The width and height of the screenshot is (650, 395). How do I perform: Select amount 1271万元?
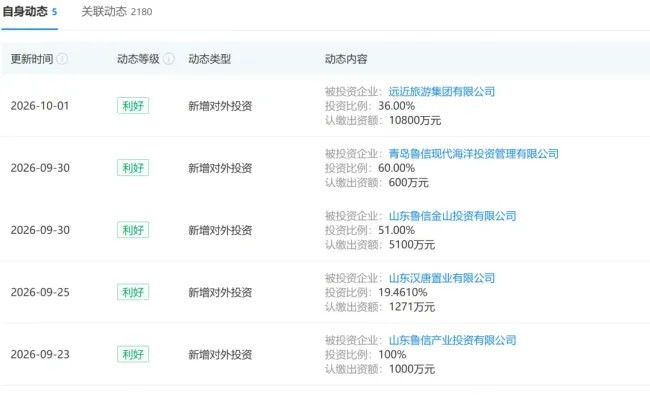412,307
